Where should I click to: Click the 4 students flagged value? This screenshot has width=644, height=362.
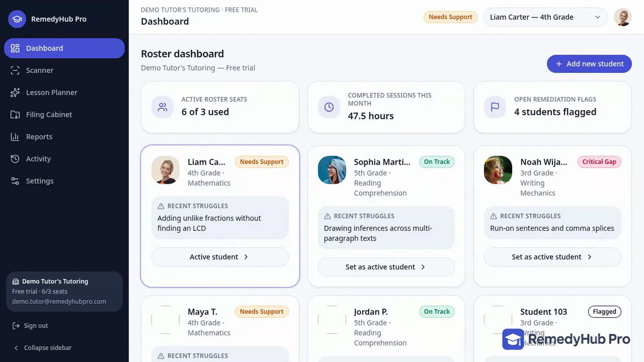tap(555, 112)
